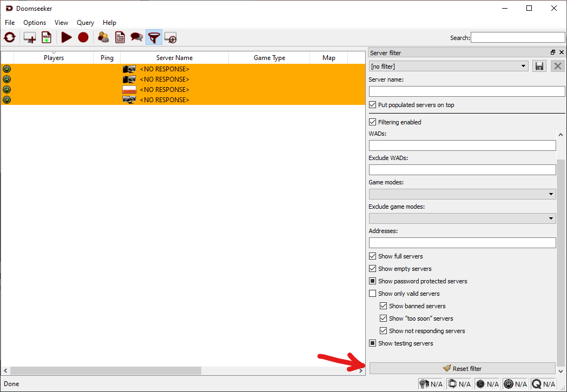This screenshot has width=567, height=392.
Task: Click the add custom server monitor-plus icon
Action: 30,37
